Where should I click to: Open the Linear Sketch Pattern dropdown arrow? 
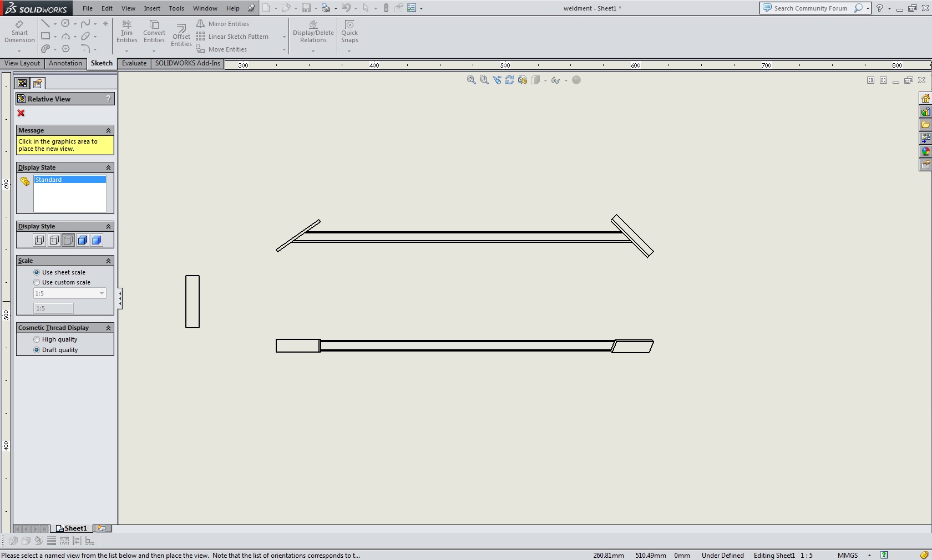[284, 37]
